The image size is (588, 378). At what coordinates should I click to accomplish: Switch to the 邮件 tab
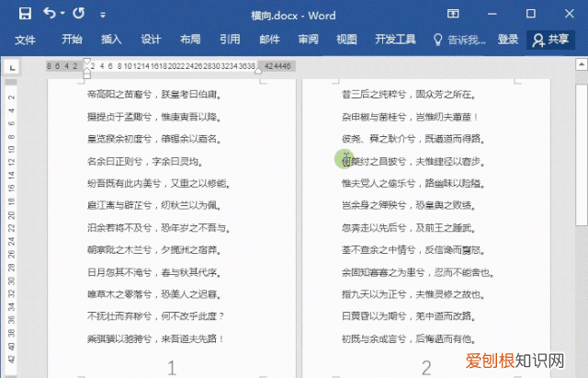pos(269,40)
